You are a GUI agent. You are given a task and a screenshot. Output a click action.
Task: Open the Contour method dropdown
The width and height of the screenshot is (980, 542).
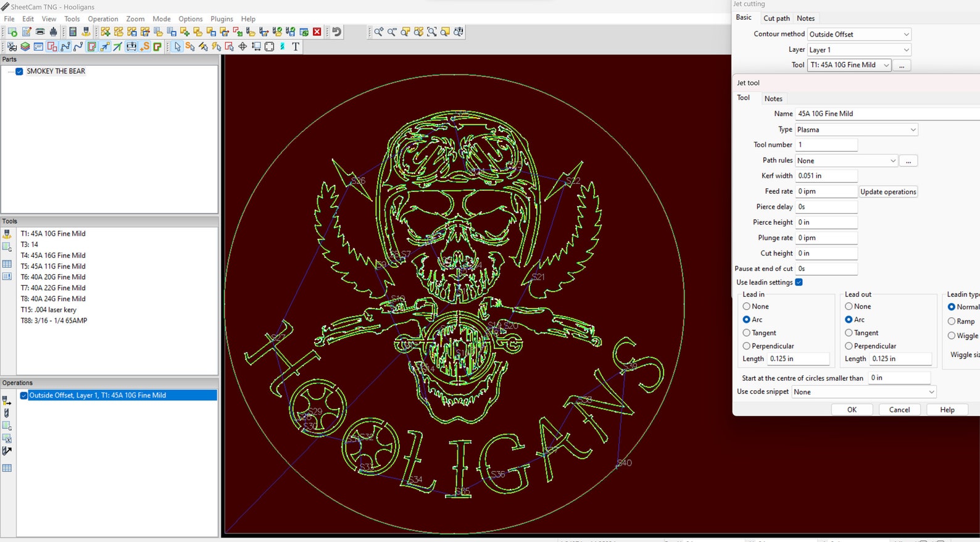(859, 35)
